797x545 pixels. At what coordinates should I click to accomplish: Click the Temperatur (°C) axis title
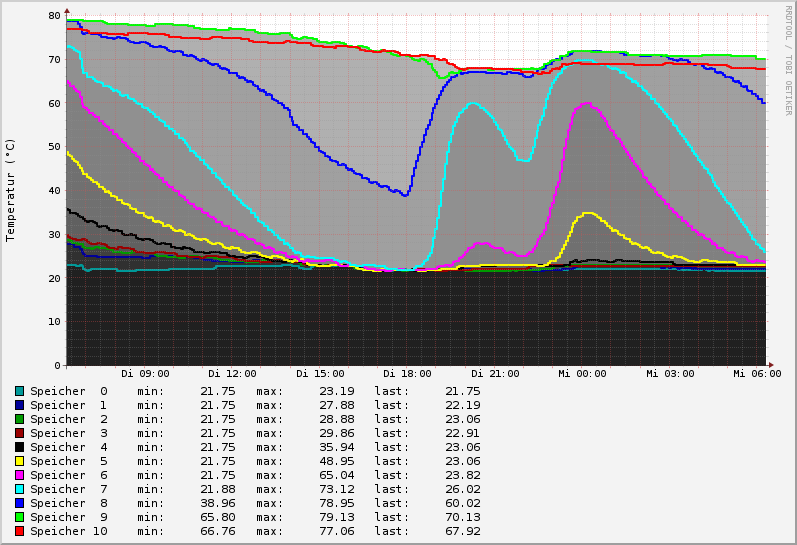click(11, 190)
